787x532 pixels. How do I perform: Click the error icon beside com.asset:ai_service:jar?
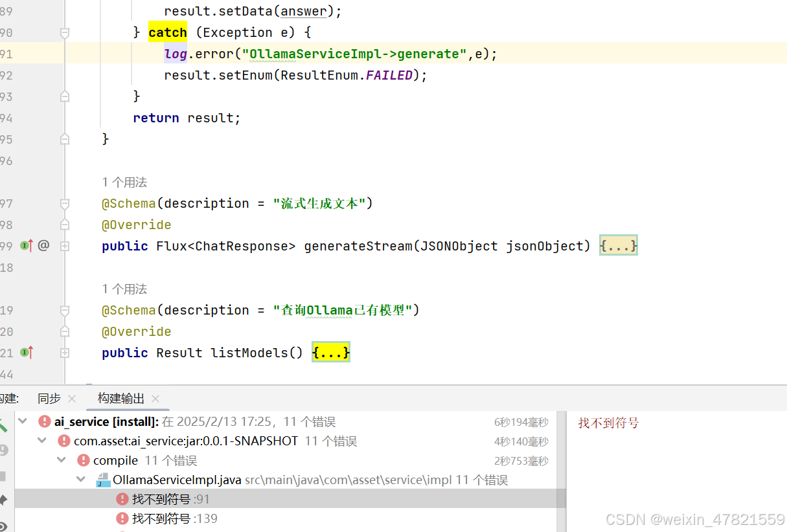63,441
